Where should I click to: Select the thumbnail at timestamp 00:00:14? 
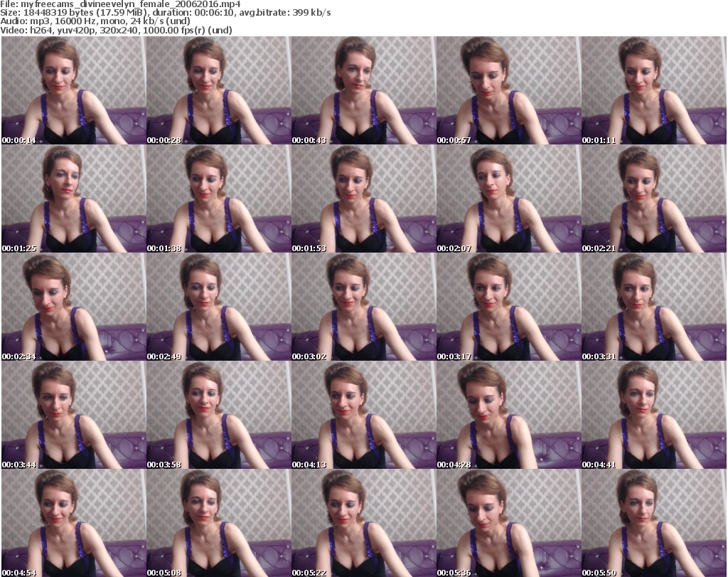74,90
